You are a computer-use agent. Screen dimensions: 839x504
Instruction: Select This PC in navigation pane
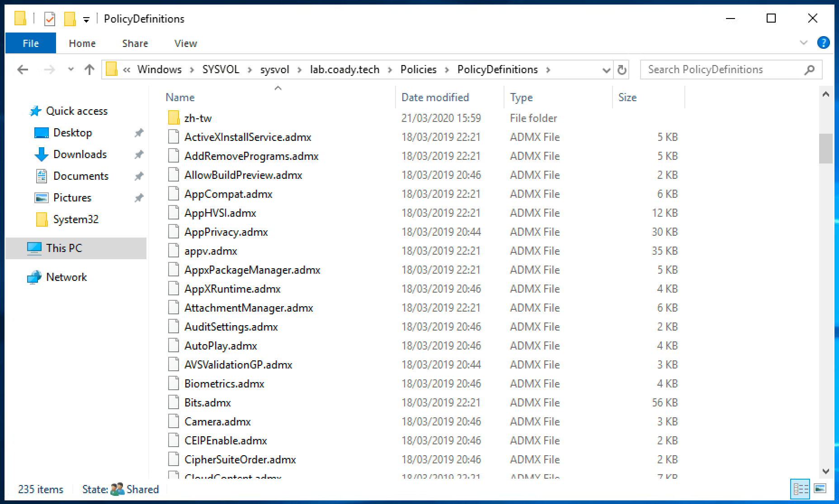(x=76, y=248)
